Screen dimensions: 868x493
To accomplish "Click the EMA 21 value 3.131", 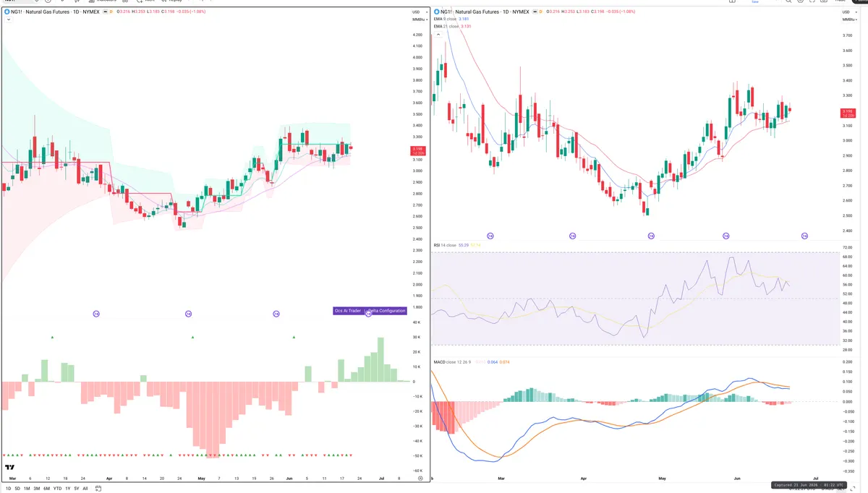I will (467, 26).
